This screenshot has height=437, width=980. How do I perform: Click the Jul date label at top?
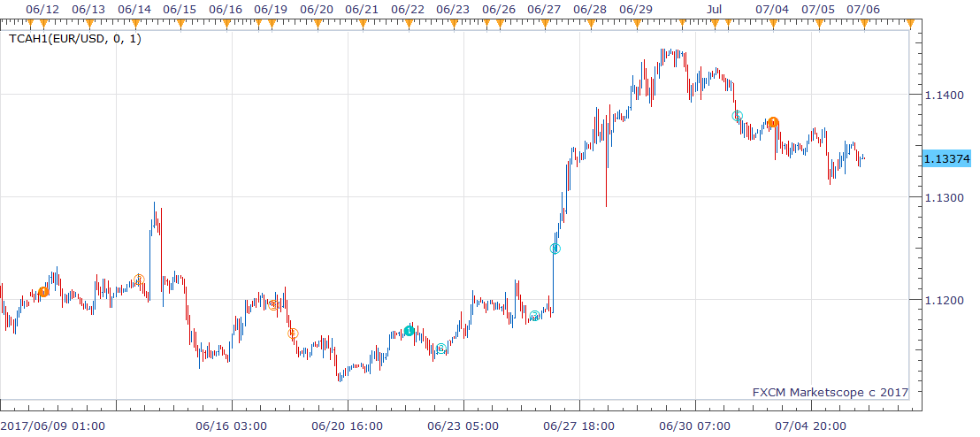point(715,10)
